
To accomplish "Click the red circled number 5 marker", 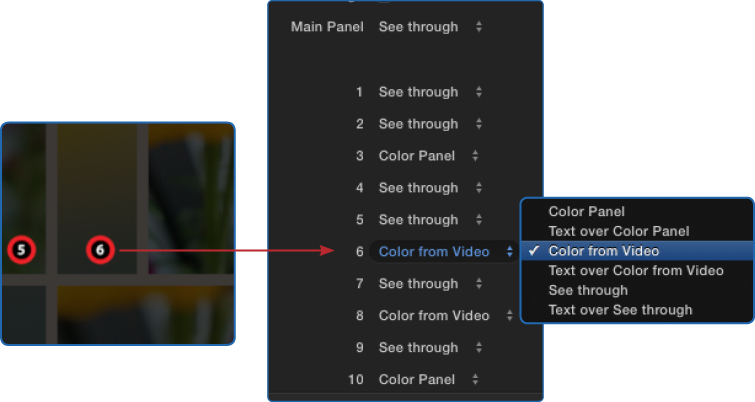I will click(x=21, y=250).
